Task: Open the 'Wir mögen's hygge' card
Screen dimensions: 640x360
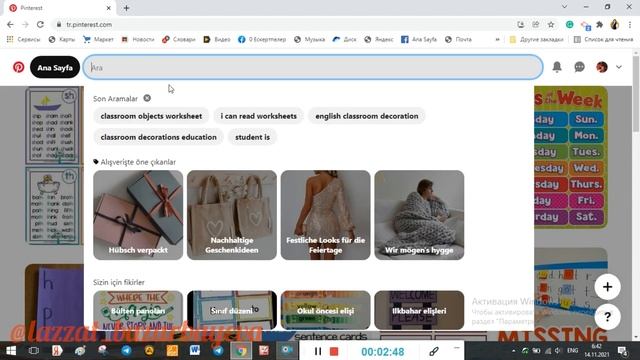Action: pos(419,215)
